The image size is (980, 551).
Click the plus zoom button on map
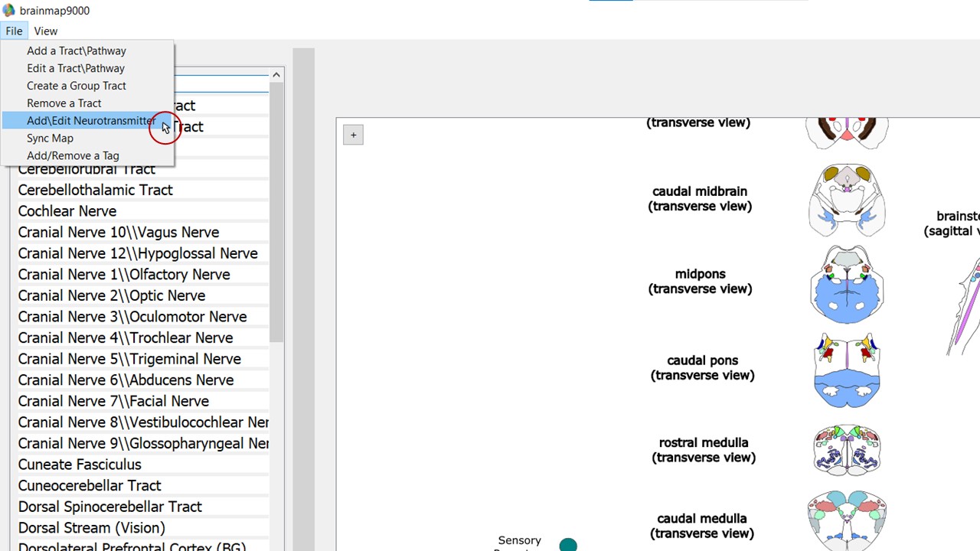(x=353, y=135)
